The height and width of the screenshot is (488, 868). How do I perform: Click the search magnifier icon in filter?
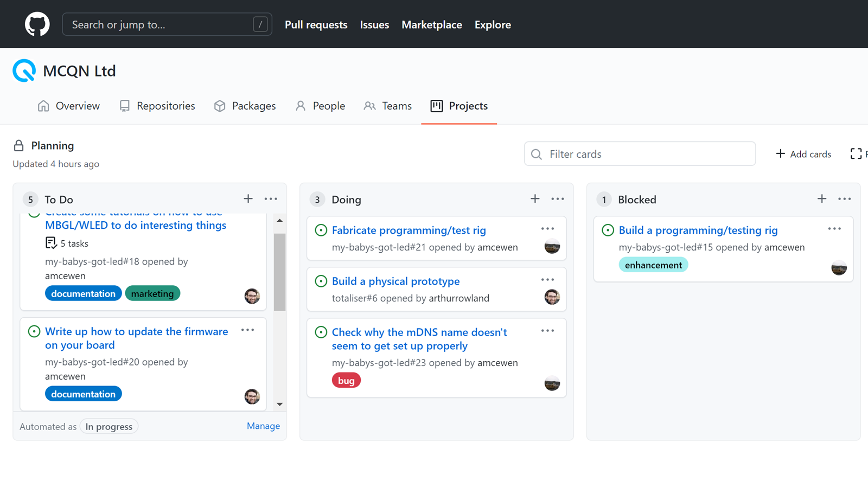537,155
